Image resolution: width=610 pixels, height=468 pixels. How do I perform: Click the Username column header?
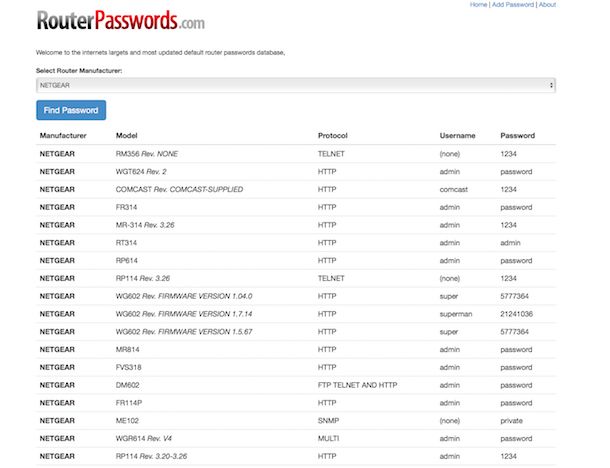pos(458,136)
